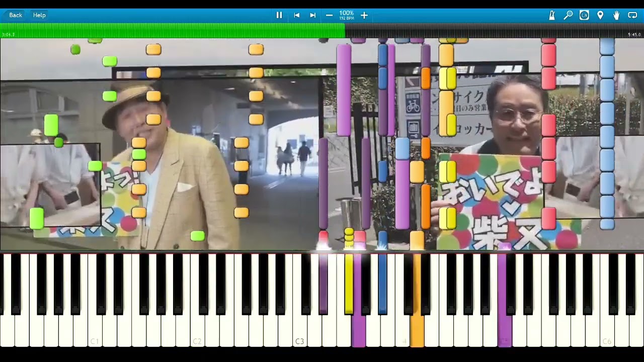Open the bookmarks pin icon
The width and height of the screenshot is (644, 362).
pos(600,15)
